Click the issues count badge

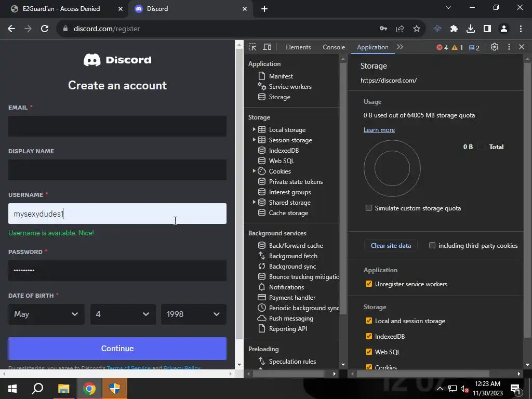pos(474,47)
